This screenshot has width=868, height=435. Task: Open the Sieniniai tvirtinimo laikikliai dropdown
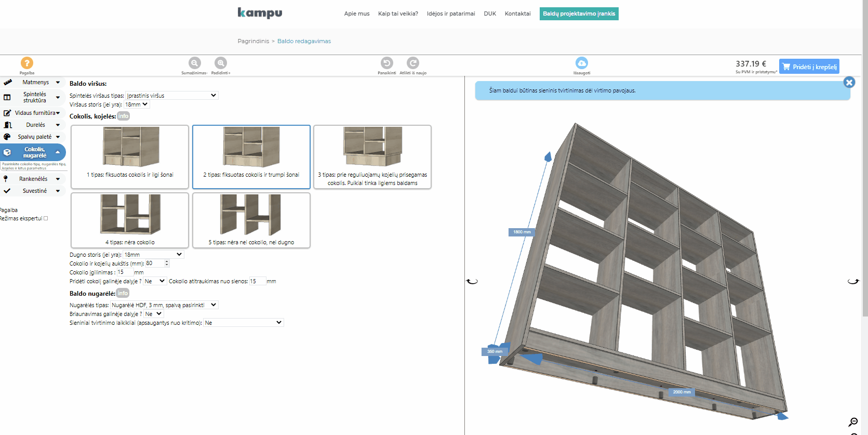click(243, 323)
